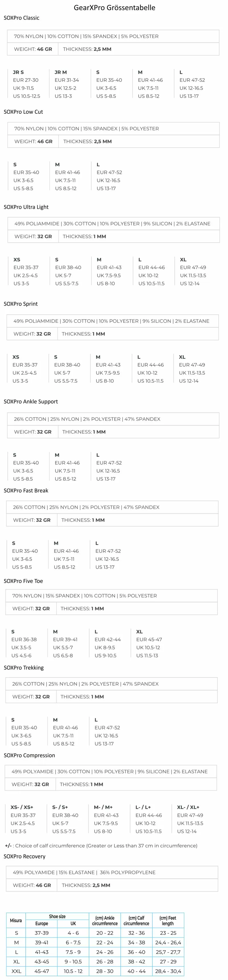This screenshot has width=228, height=980.
Task: Click the SOXPro Sprint heading
Action: 21,304
